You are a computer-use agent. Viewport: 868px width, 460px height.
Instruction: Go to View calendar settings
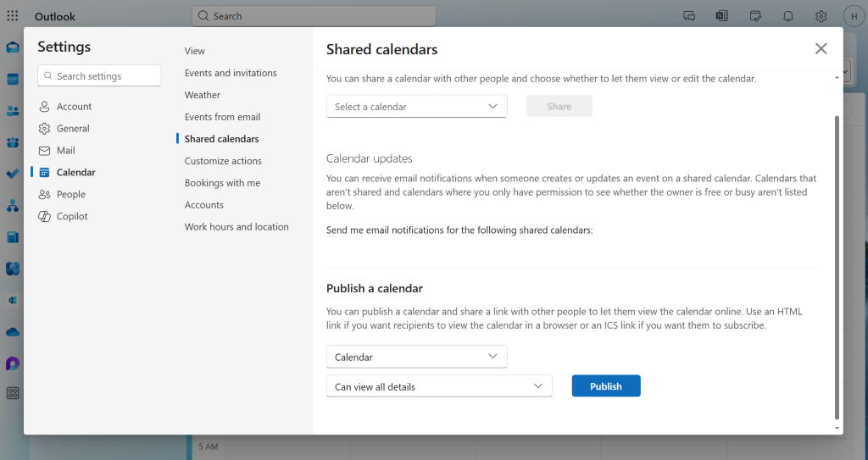point(195,51)
